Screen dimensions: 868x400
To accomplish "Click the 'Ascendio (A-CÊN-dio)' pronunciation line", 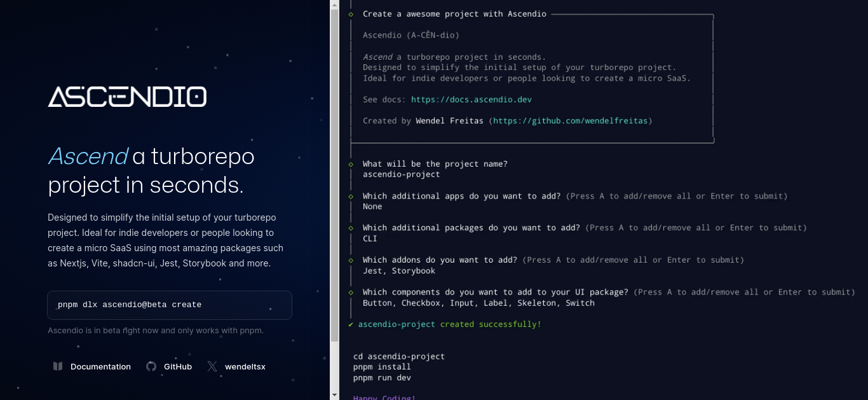I will click(410, 36).
